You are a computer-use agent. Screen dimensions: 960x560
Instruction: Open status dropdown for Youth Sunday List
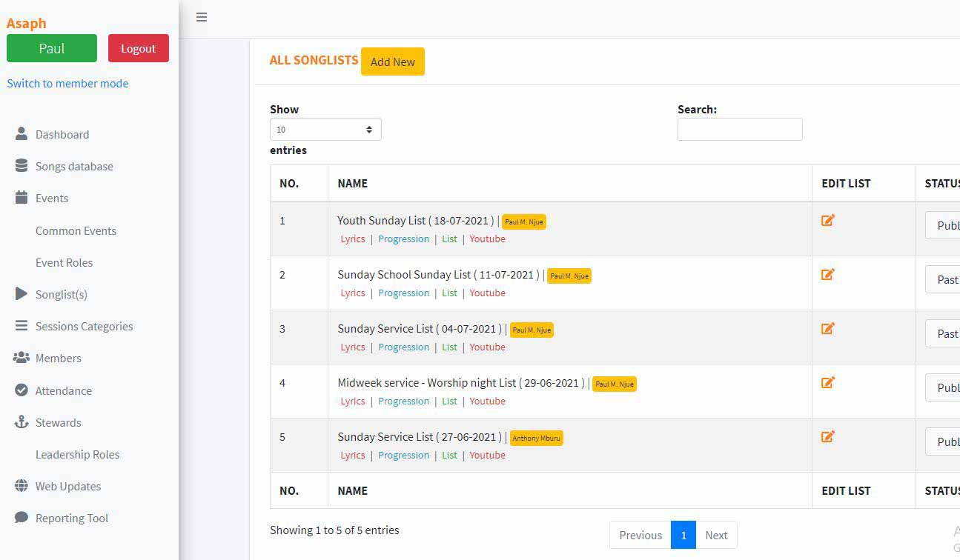click(x=944, y=226)
